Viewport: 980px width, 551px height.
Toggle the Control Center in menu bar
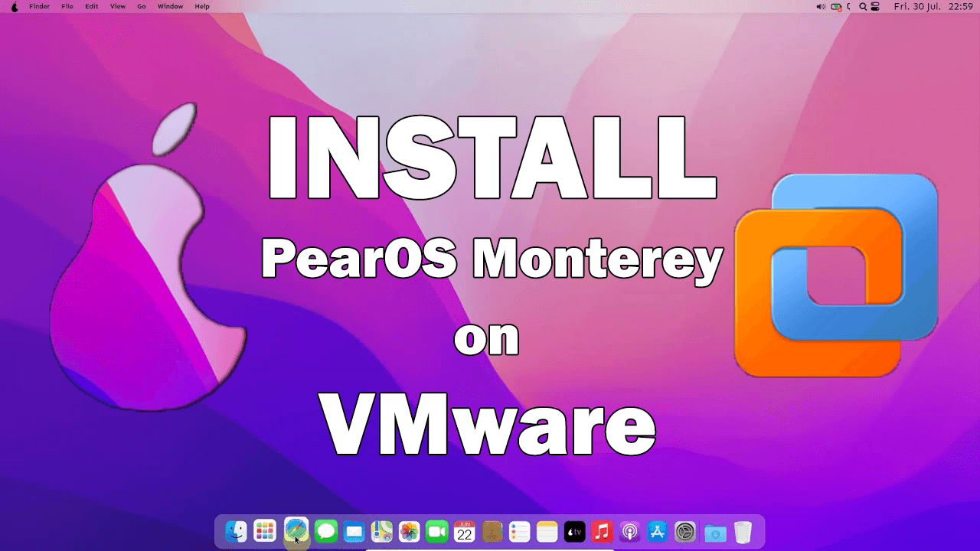(875, 6)
